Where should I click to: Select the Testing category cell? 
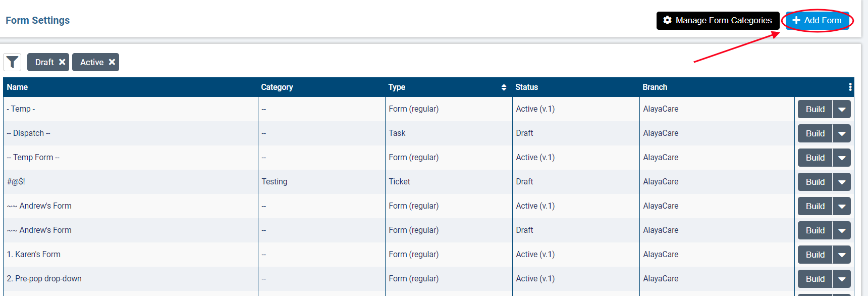tap(275, 182)
